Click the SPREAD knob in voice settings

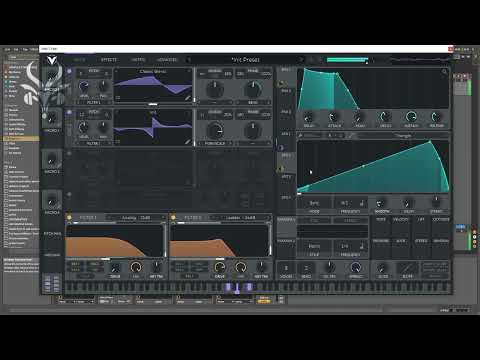pos(355,267)
